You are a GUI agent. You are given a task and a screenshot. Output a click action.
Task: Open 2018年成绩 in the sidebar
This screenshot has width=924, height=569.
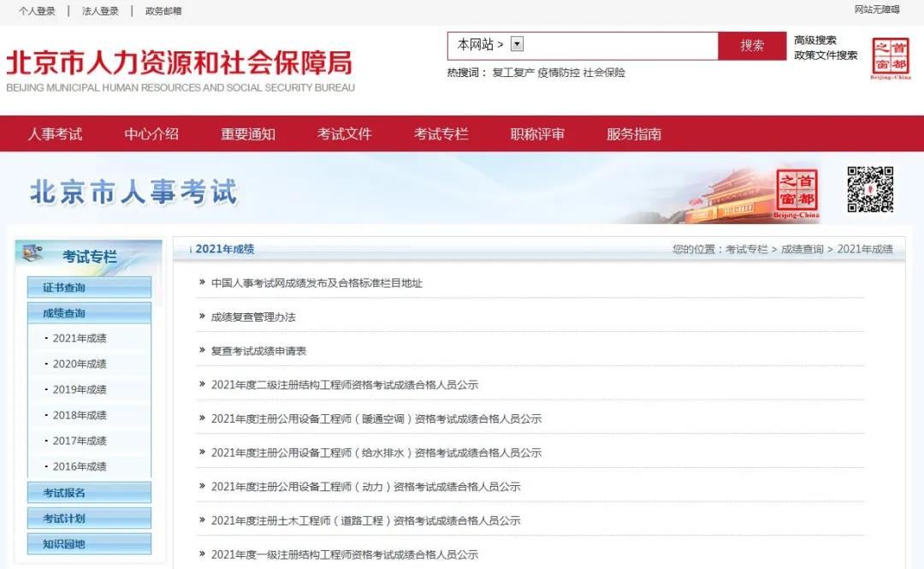[80, 415]
